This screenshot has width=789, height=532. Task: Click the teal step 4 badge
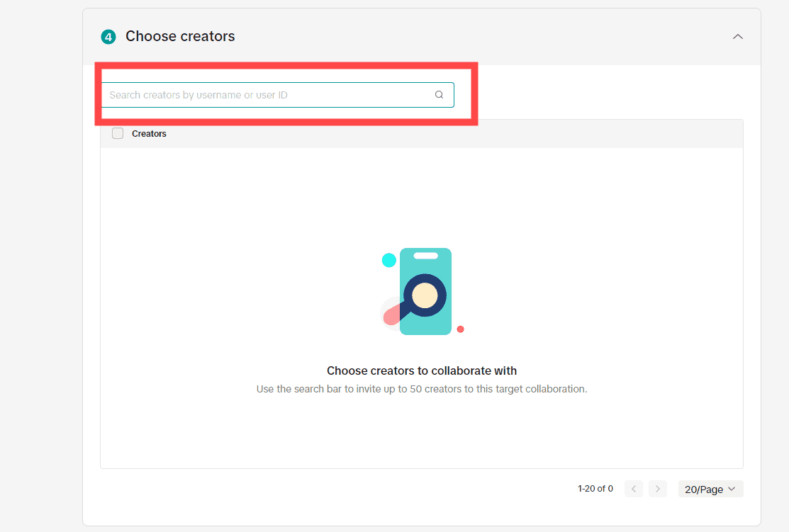(x=108, y=37)
